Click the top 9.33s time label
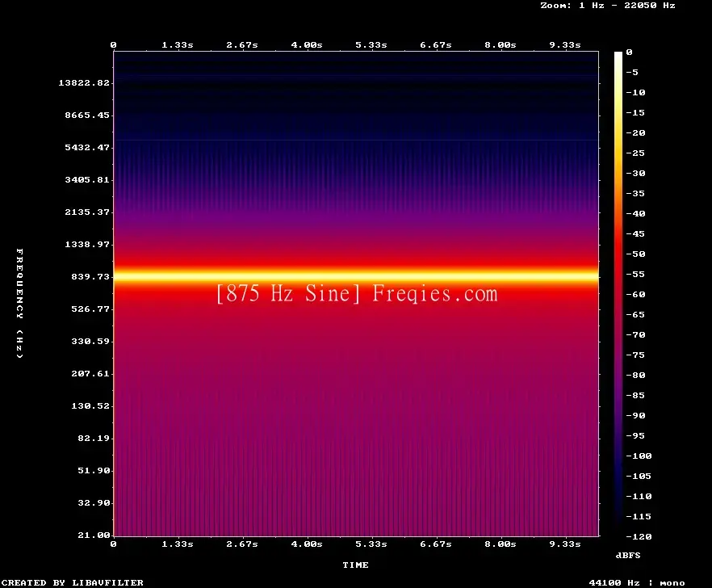This screenshot has width=712, height=588. 565,45
